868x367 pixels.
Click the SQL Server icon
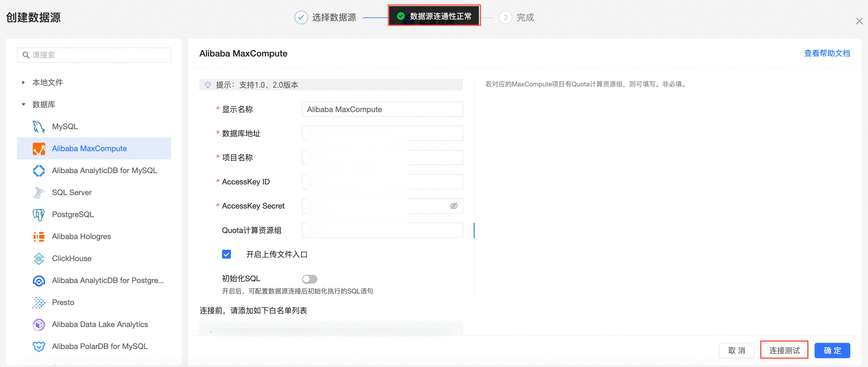tap(38, 192)
